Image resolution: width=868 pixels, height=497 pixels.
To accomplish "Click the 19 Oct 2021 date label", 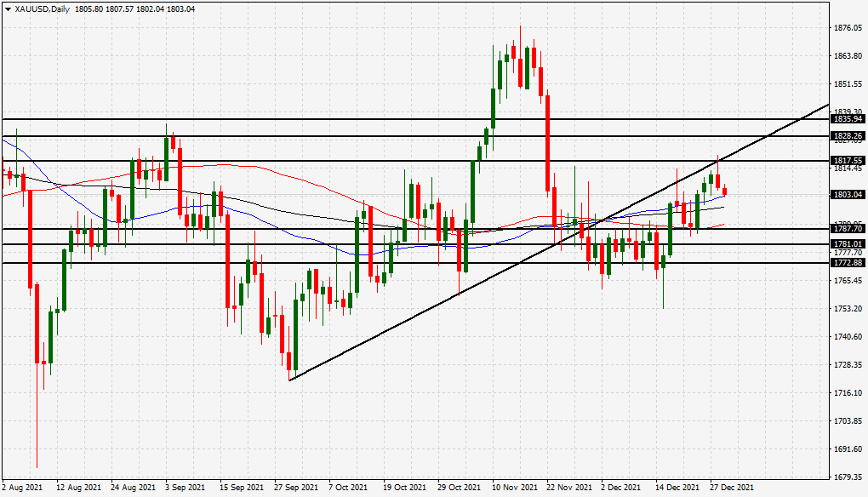I will (x=405, y=488).
